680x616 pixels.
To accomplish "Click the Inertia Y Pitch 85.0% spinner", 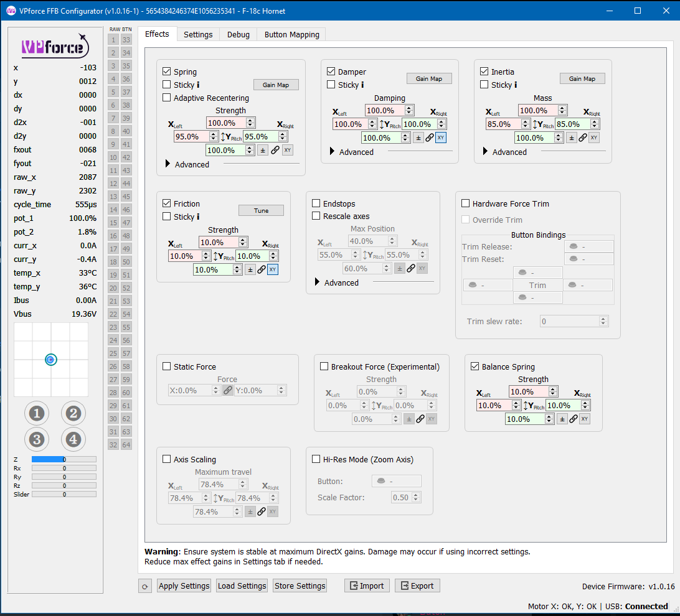I will (x=578, y=124).
